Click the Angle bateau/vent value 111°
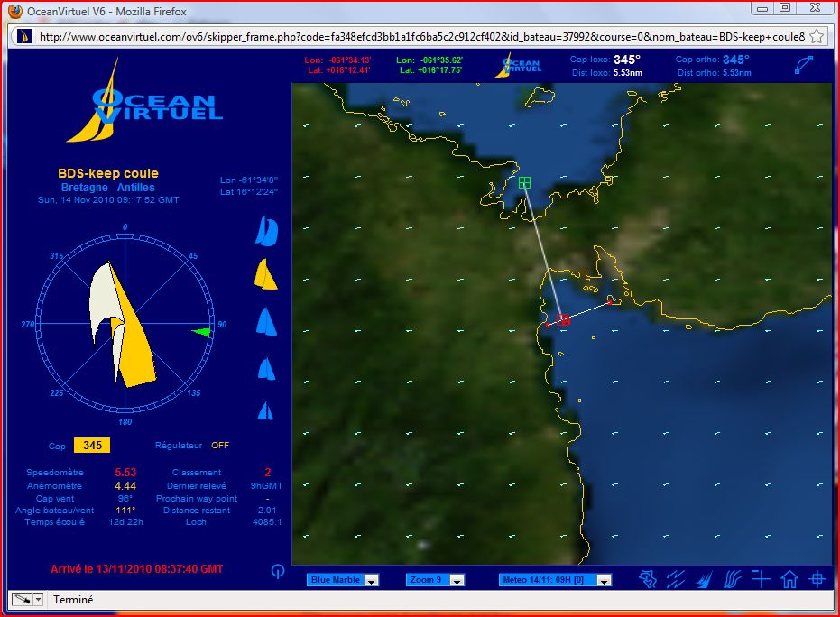The width and height of the screenshot is (840, 617). coord(125,511)
